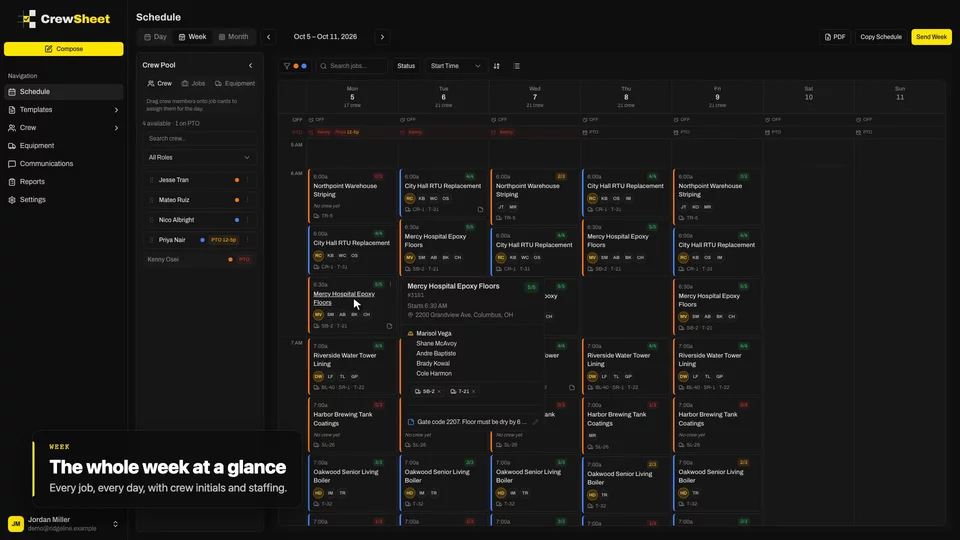Click note icon on Monday Mercy Hospital card
This screenshot has height=540, width=960.
click(389, 326)
